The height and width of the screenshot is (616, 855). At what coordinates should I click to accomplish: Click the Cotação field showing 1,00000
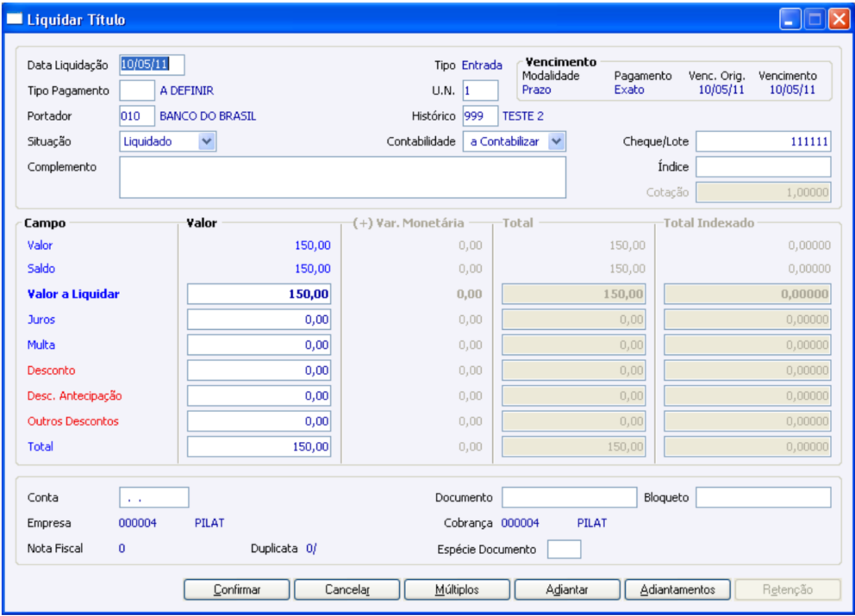[x=764, y=192]
